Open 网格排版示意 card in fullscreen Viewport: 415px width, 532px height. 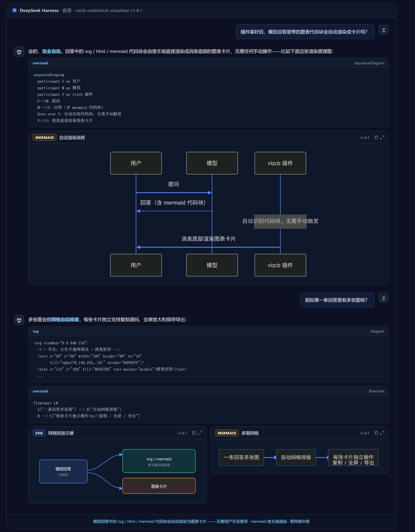pyautogui.click(x=200, y=433)
